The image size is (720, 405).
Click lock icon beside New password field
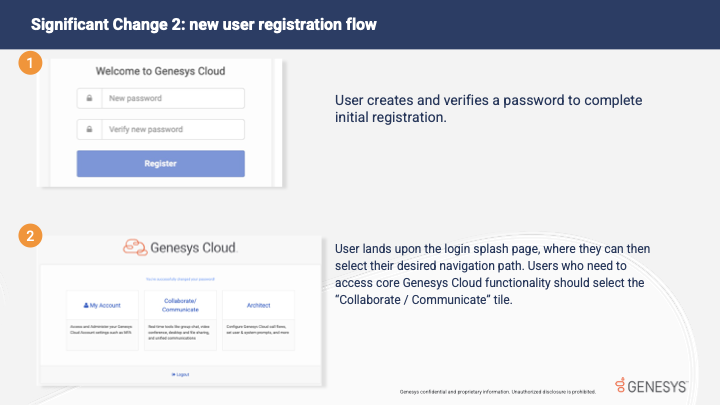[90, 98]
